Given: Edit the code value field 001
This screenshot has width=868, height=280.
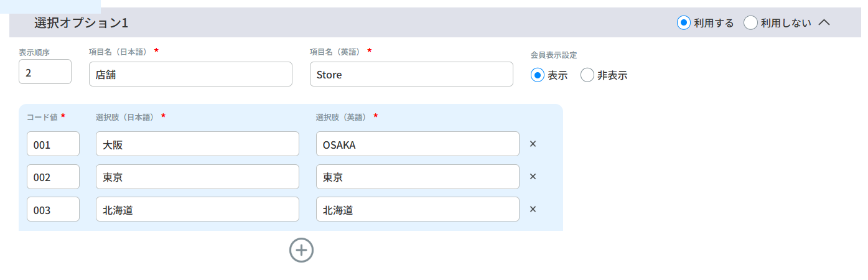Looking at the screenshot, I should 53,144.
